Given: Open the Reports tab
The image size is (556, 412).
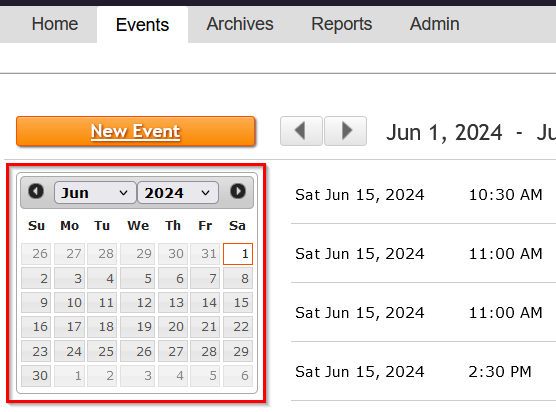Looking at the screenshot, I should pos(341,24).
